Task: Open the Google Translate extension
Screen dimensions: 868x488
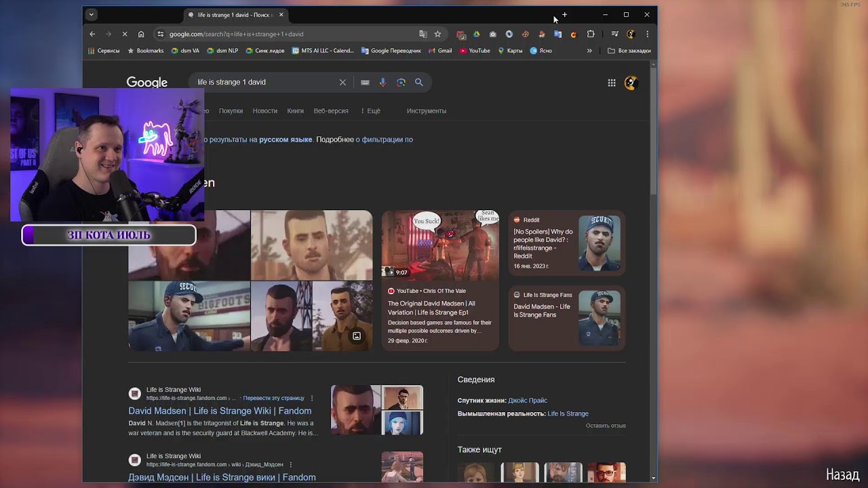Action: click(558, 34)
